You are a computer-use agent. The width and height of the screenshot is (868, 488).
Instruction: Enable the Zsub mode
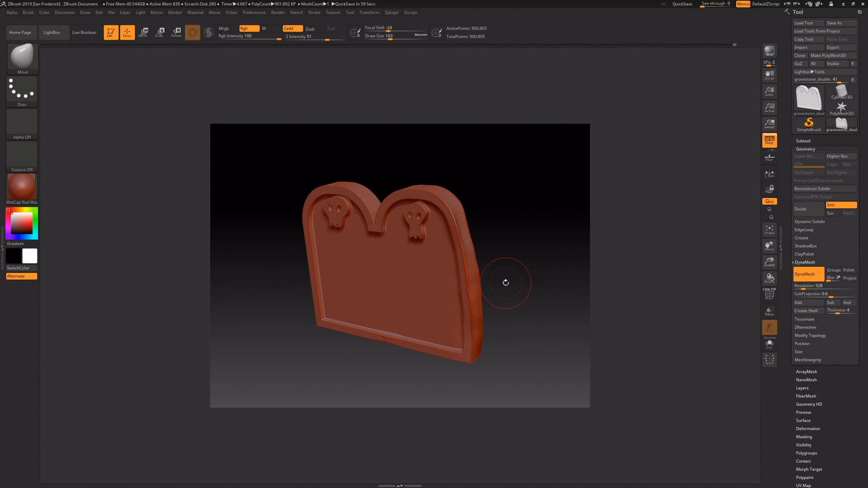click(310, 29)
